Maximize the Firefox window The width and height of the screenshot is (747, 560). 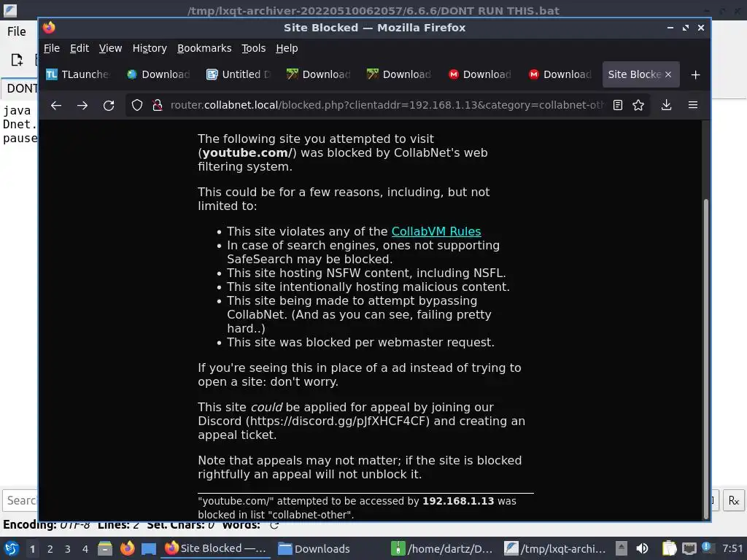pos(686,28)
